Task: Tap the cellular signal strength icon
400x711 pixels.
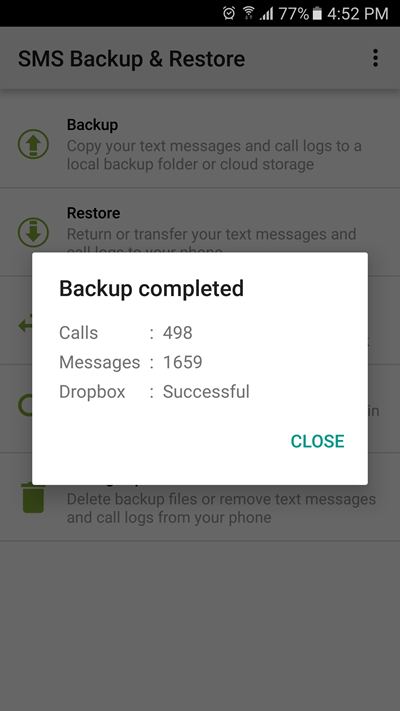Action: pyautogui.click(x=267, y=14)
